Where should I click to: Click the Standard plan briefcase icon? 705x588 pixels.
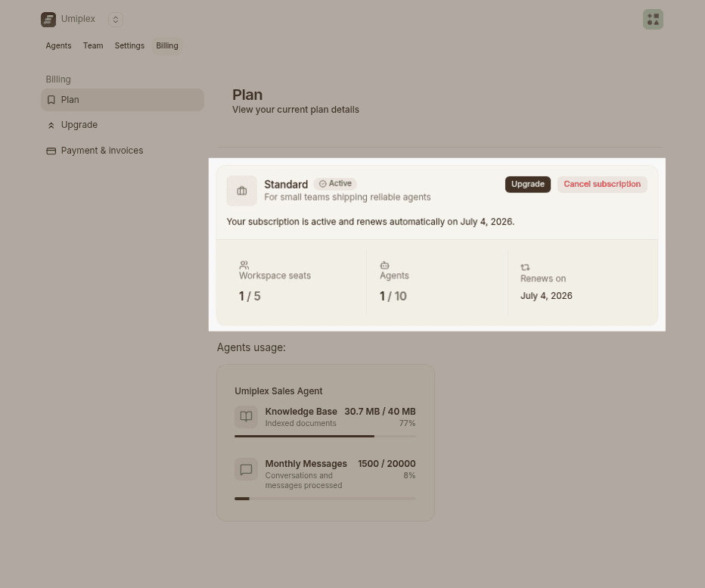pos(242,191)
